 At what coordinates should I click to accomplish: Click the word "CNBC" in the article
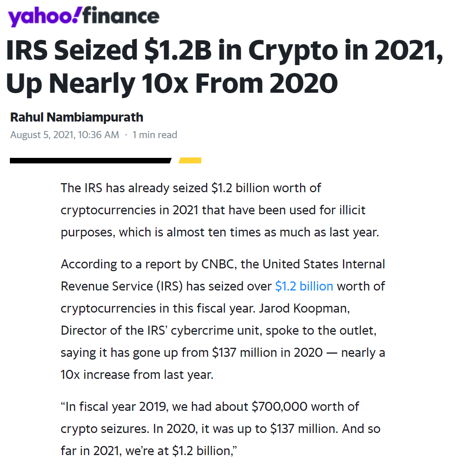click(x=217, y=264)
